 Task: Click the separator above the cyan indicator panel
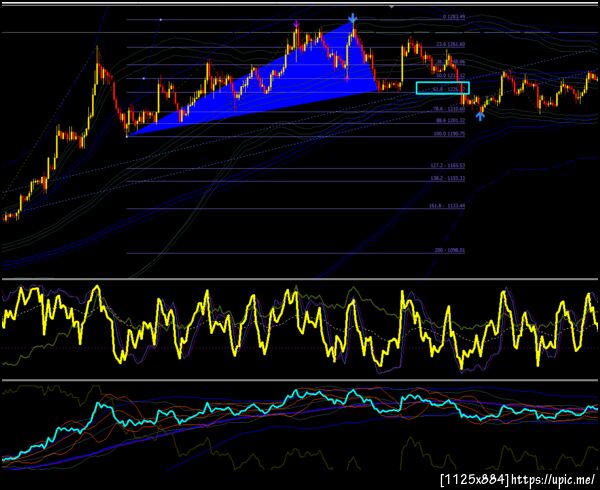click(300, 380)
